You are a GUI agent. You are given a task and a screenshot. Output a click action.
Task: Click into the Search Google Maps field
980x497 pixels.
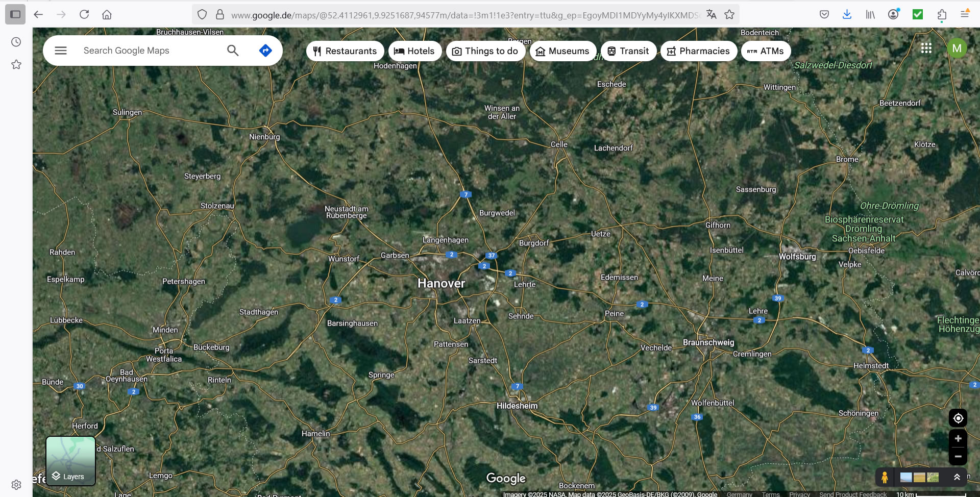[148, 51]
